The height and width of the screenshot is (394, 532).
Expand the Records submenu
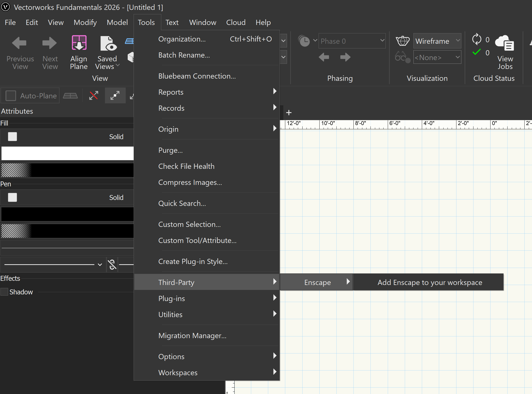(x=206, y=108)
